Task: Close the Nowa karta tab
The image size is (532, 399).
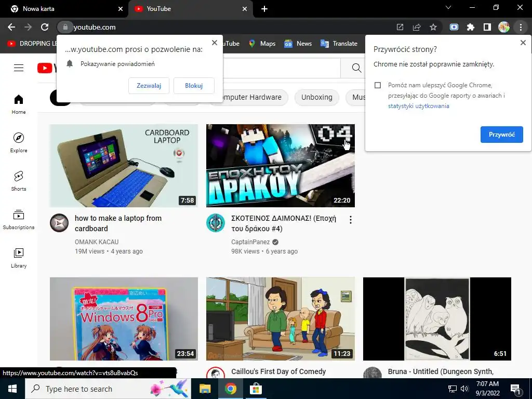Action: click(x=121, y=9)
